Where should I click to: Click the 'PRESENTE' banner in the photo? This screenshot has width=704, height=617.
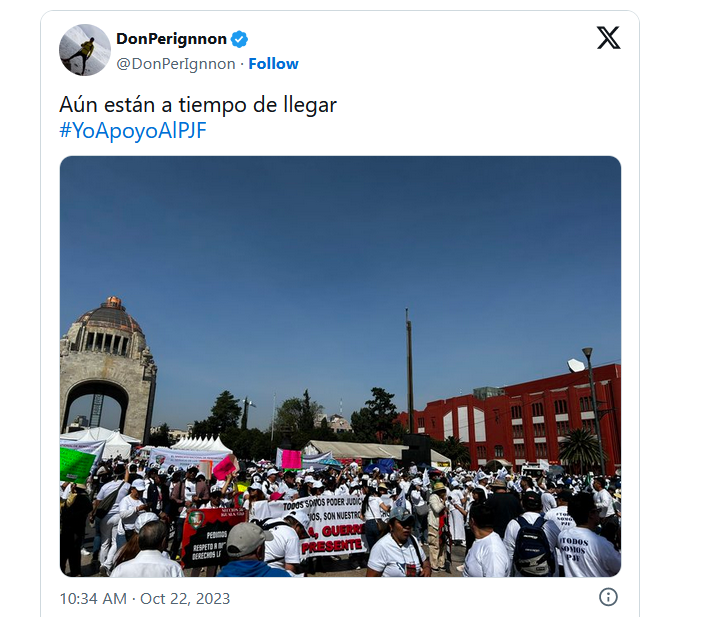click(x=331, y=545)
